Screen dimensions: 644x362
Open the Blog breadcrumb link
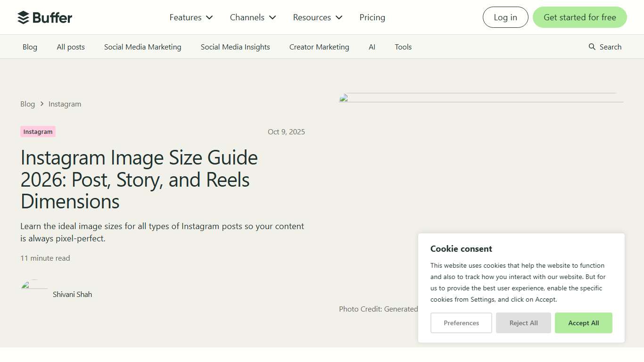click(27, 104)
